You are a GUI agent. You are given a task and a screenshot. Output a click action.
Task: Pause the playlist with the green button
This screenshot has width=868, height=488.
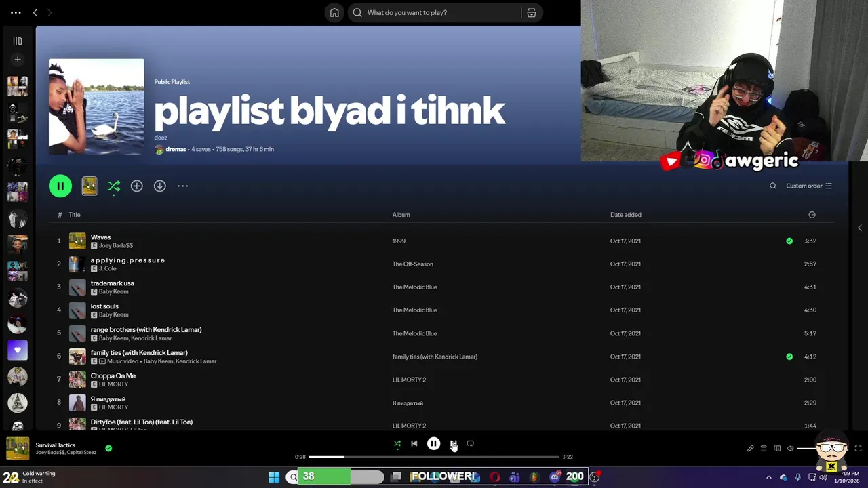(x=60, y=186)
